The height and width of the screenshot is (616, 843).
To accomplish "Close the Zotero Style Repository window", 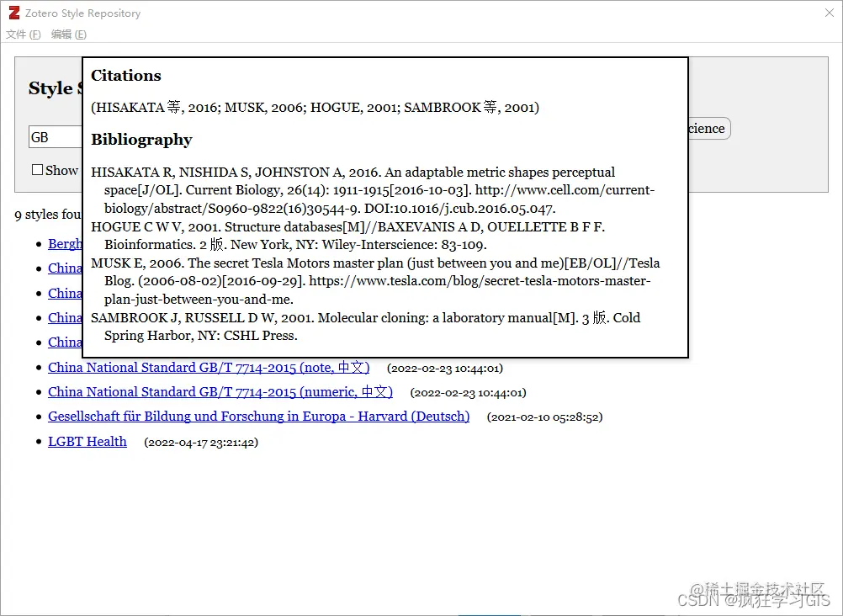I will 829,13.
